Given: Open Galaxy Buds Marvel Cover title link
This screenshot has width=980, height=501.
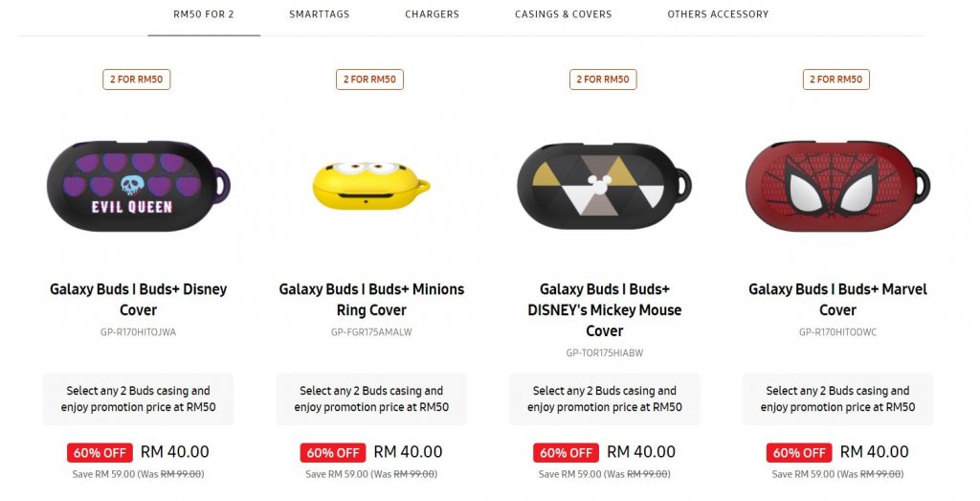Looking at the screenshot, I should point(837,300).
